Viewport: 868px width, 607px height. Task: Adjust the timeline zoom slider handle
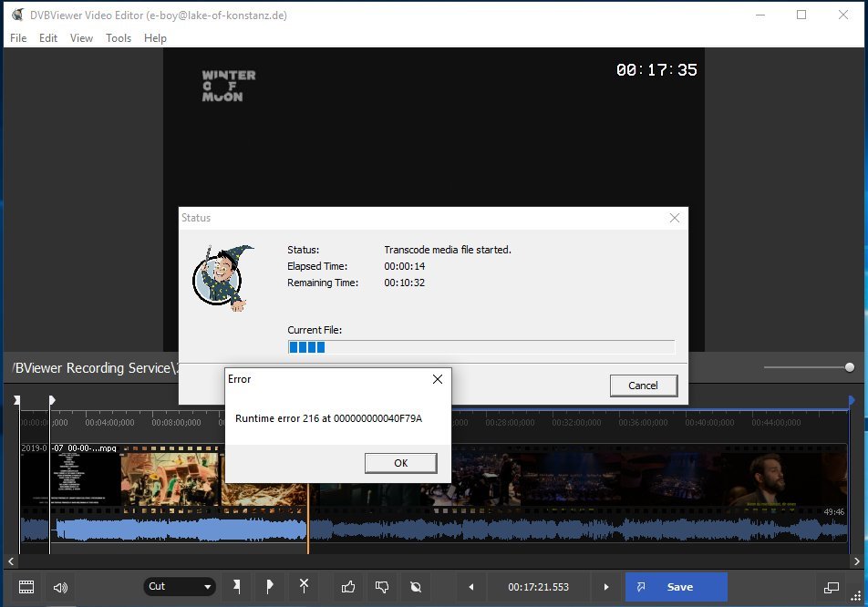(850, 367)
